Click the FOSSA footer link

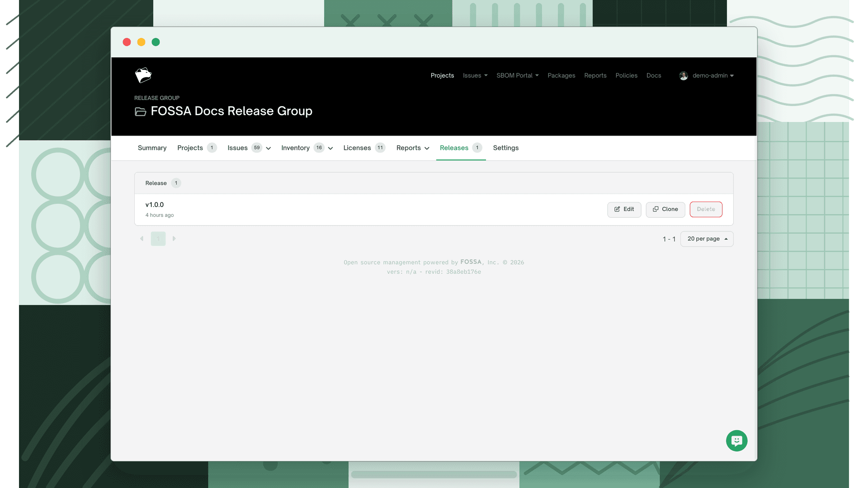pos(471,262)
